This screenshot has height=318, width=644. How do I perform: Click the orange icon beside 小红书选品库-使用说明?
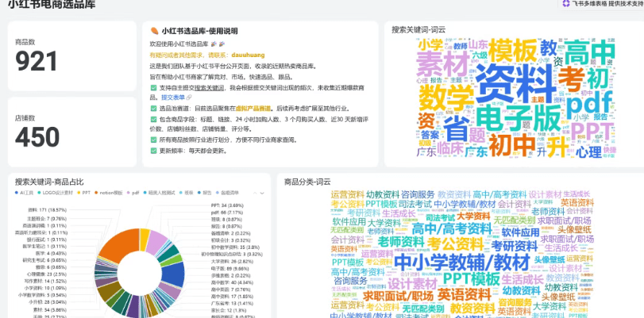(154, 31)
